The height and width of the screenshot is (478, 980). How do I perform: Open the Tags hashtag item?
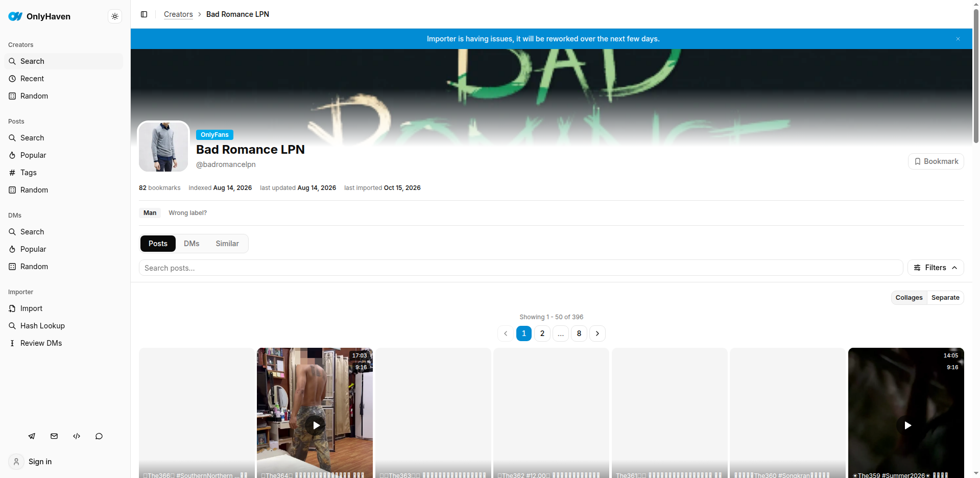pos(63,173)
